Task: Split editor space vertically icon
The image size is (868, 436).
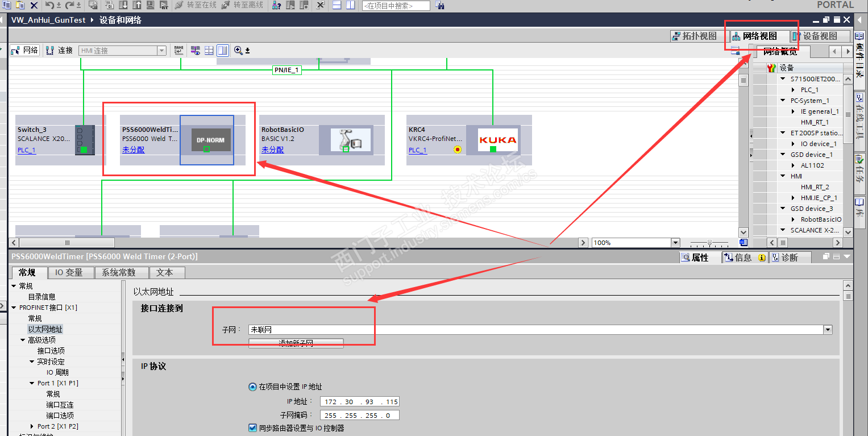Action: tap(350, 5)
